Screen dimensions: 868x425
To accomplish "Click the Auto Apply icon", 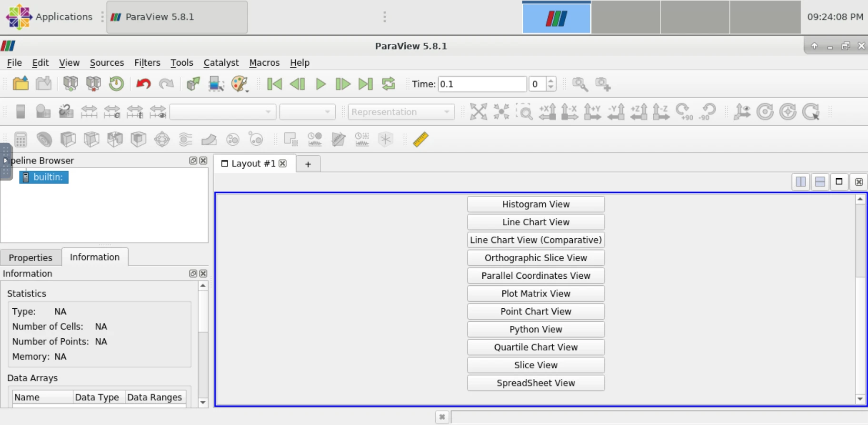I will 193,84.
